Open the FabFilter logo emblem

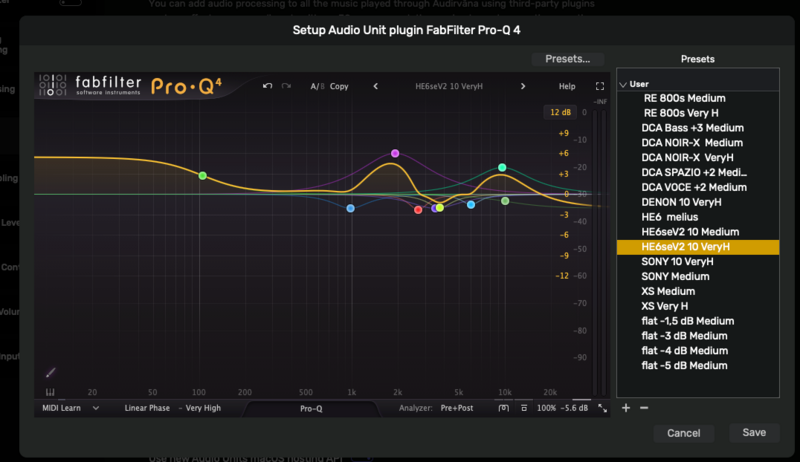point(53,85)
